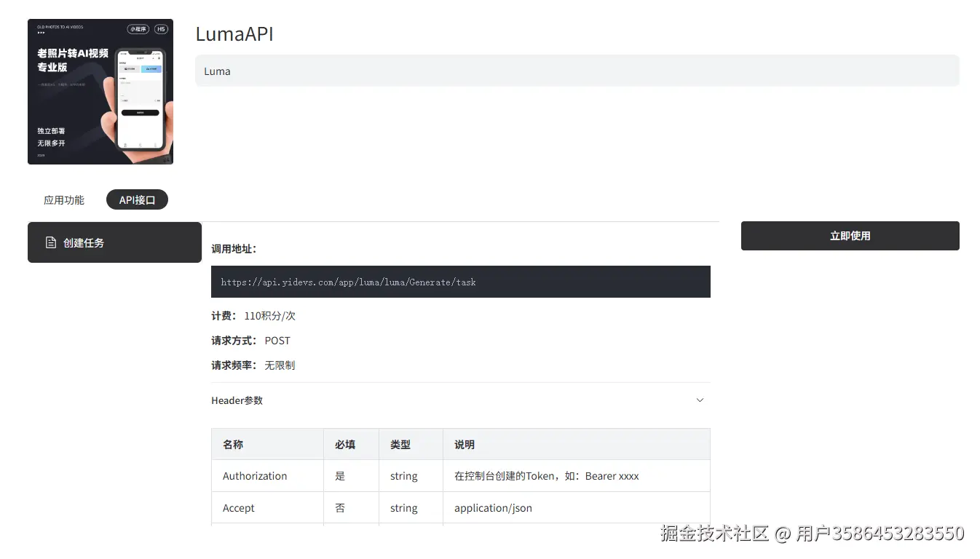
Task: Collapse the Header参数 section chevron
Action: coord(700,400)
